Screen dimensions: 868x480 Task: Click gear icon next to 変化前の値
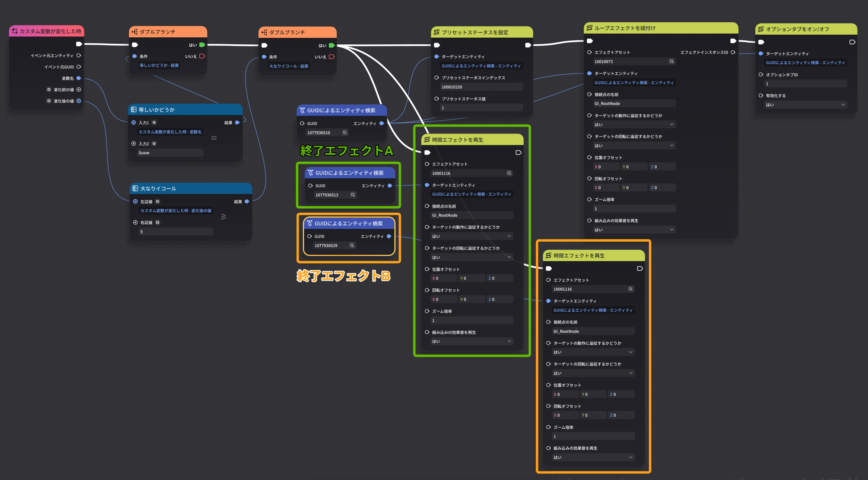[49, 90]
